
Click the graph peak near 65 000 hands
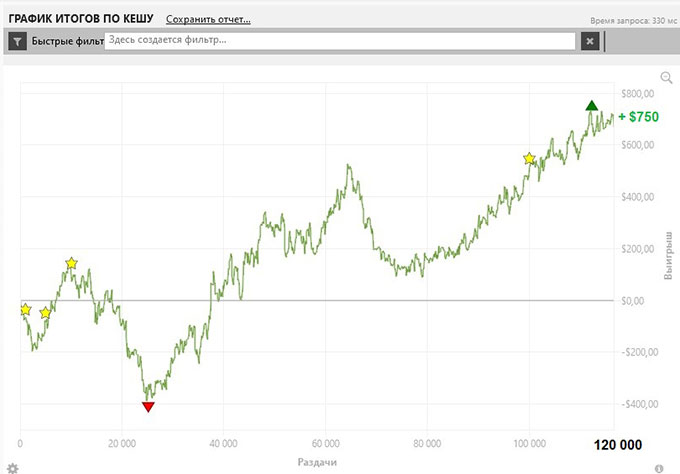click(x=348, y=166)
